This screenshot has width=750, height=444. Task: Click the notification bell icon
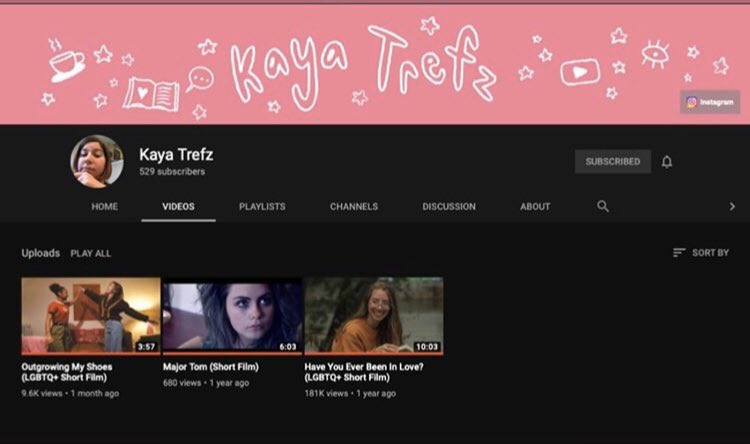[667, 162]
